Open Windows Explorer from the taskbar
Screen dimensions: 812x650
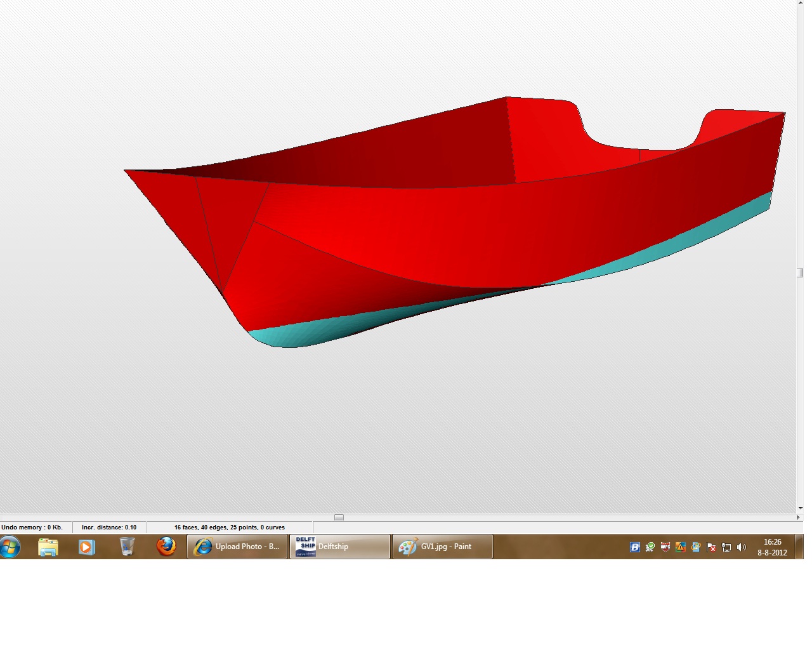pyautogui.click(x=48, y=547)
